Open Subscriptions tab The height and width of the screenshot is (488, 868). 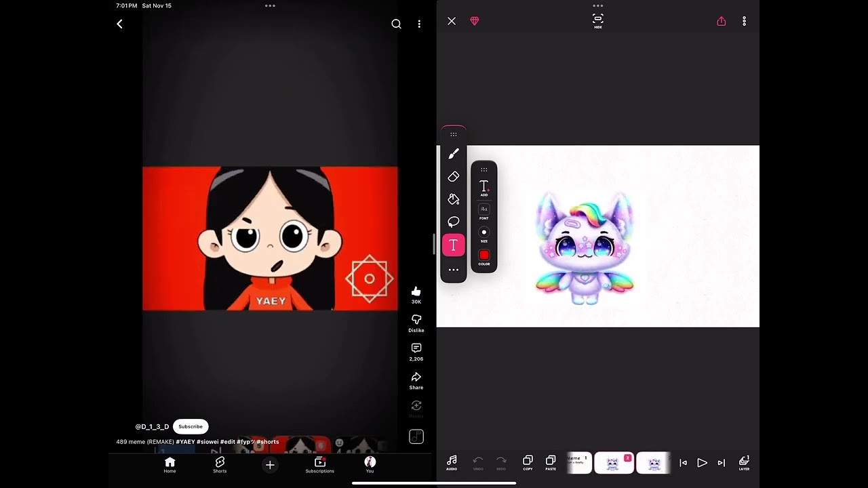pyautogui.click(x=320, y=464)
